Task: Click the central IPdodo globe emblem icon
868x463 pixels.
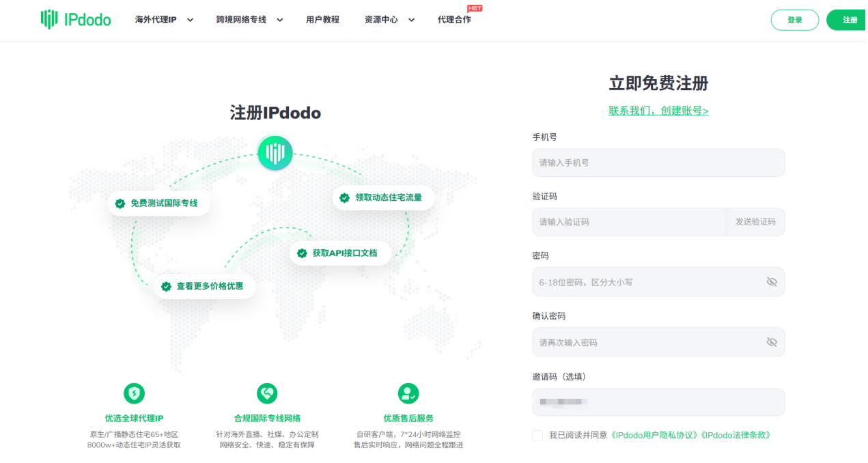Action: [275, 153]
